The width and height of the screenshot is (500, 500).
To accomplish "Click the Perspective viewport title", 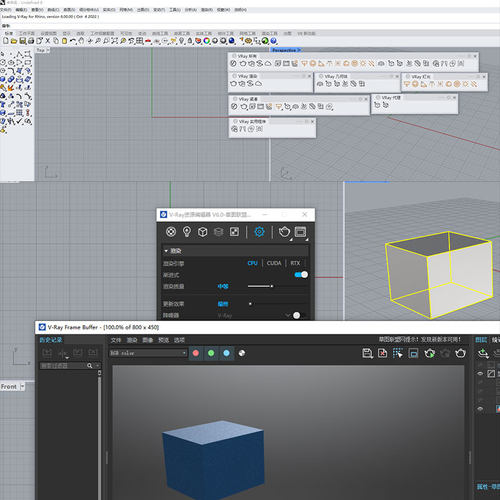I will click(x=284, y=50).
